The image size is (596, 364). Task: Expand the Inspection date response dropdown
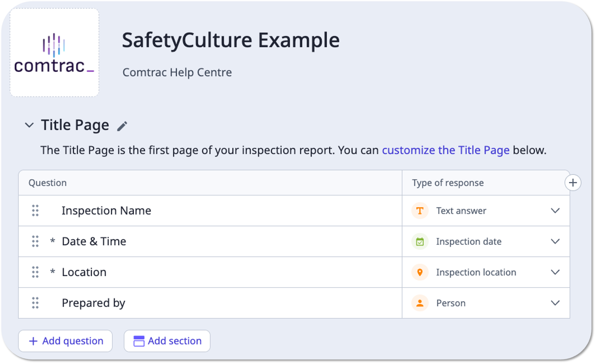pos(555,241)
